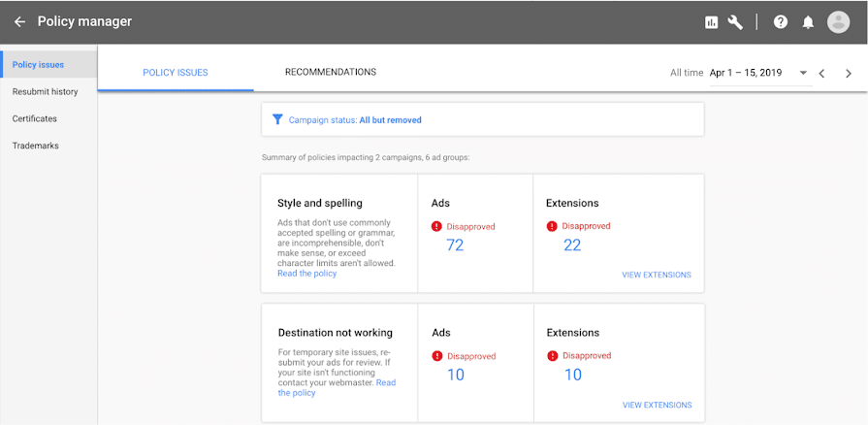Select the Policy Issues tab

tap(176, 73)
